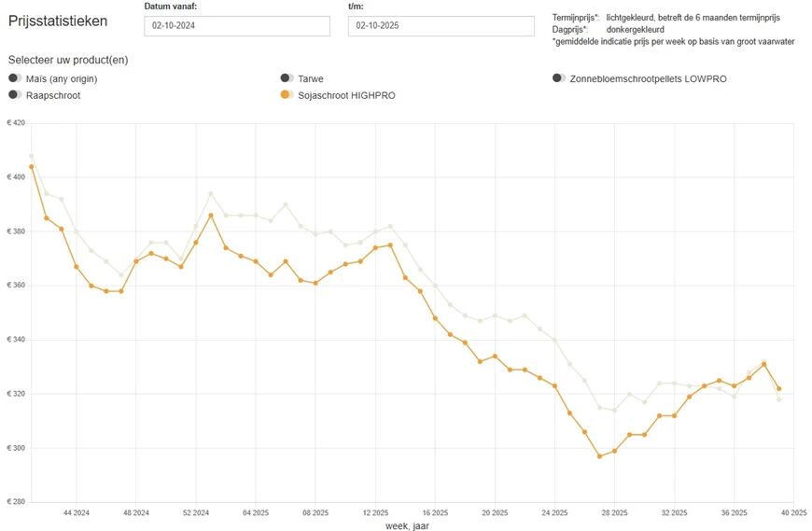This screenshot has width=812, height=531.
Task: Disable the orange Sojaschroot HIGHPRO switch
Action: point(287,94)
